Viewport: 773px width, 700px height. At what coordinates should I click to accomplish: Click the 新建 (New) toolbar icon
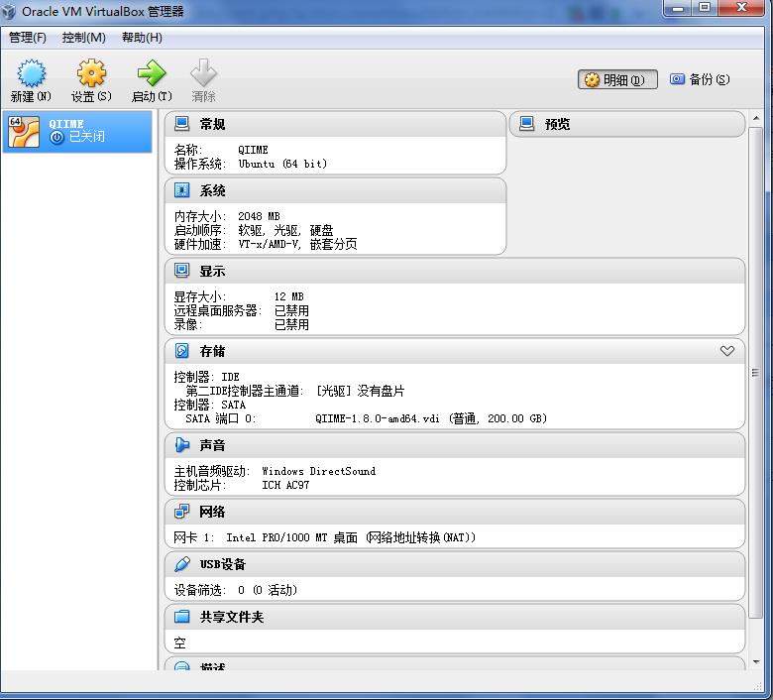pos(32,73)
